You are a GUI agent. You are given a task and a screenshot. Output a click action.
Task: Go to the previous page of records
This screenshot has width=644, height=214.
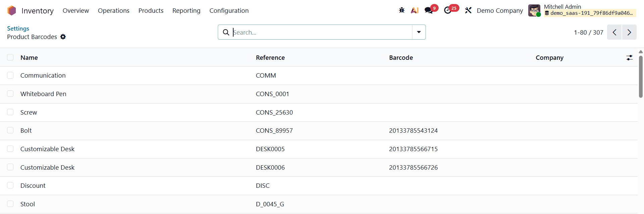[614, 32]
